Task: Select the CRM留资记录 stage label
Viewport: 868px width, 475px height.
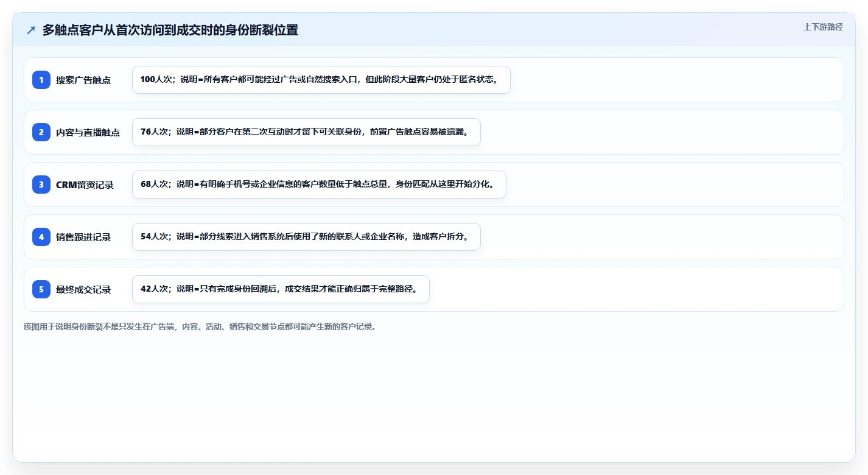Action: coord(85,185)
